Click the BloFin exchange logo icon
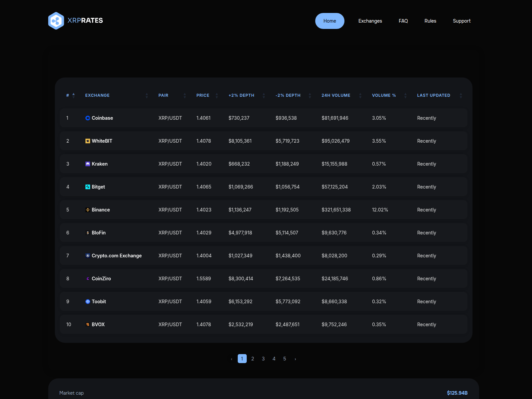Screen dimensions: 532x399 point(88,233)
